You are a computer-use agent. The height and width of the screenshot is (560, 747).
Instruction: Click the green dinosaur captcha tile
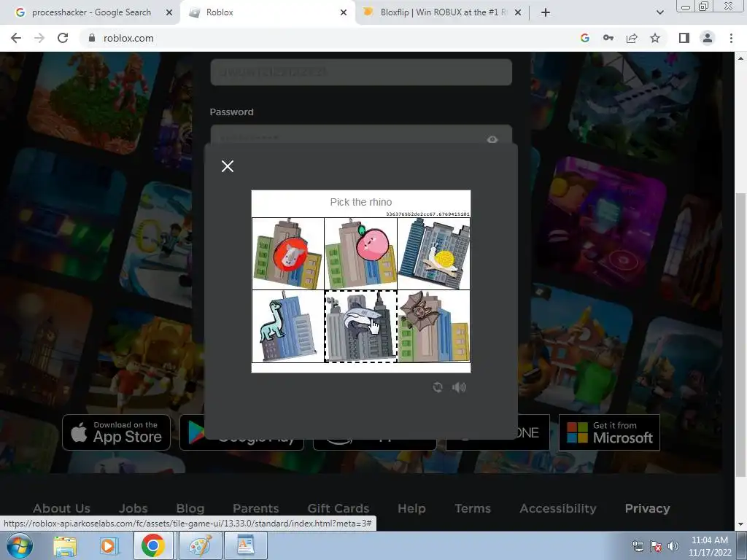click(287, 326)
